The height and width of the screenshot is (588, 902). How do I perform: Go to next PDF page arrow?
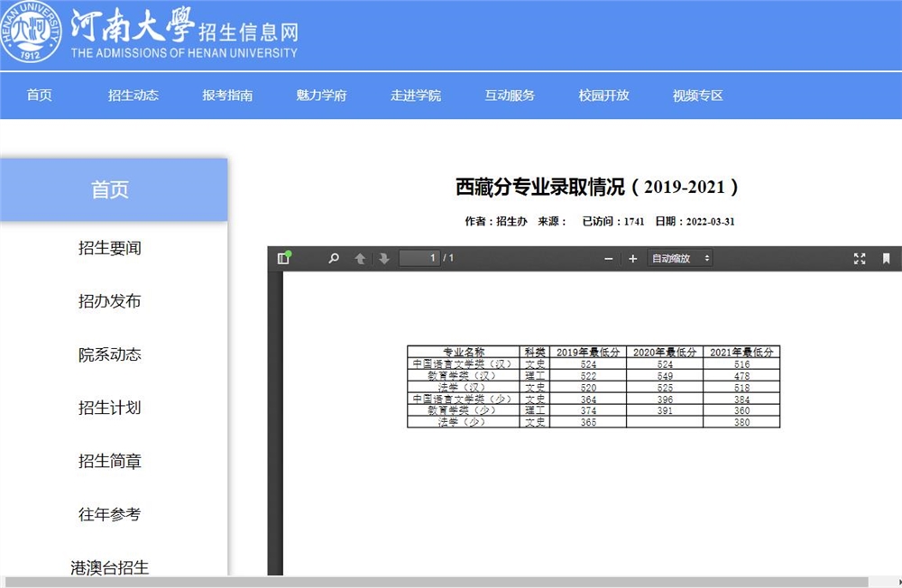point(383,258)
